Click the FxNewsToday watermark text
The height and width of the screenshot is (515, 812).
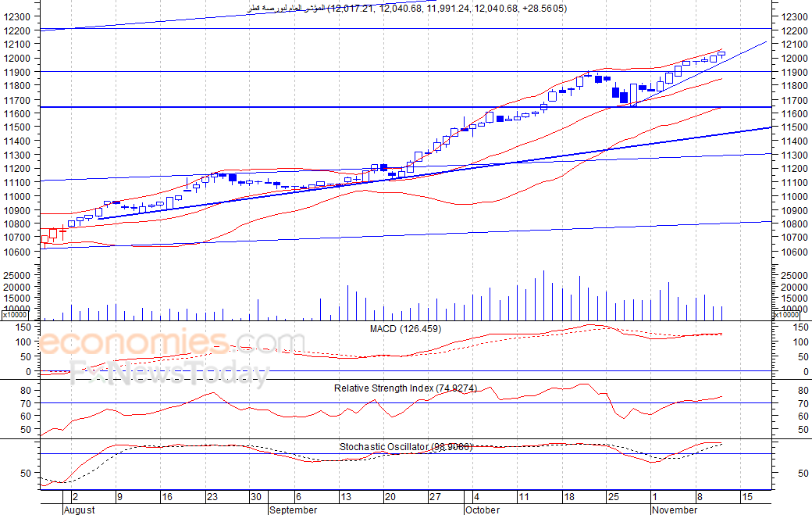pos(169,372)
